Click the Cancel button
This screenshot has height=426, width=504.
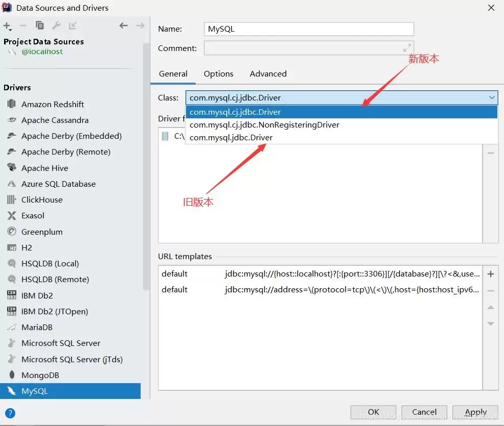pyautogui.click(x=425, y=412)
